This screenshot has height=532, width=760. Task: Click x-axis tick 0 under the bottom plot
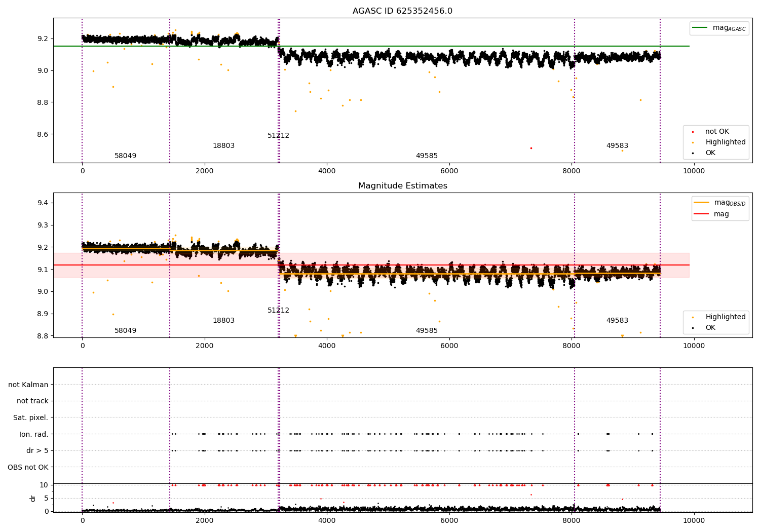click(x=82, y=521)
